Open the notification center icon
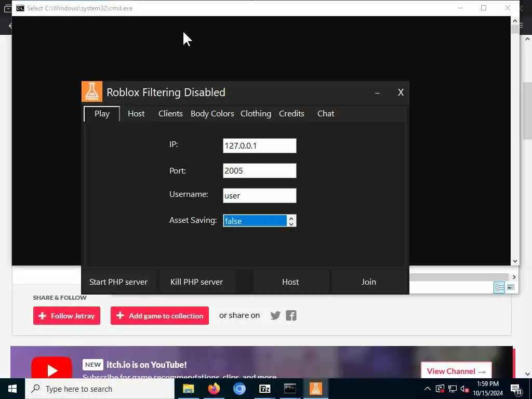The width and height of the screenshot is (532, 399). click(516, 389)
